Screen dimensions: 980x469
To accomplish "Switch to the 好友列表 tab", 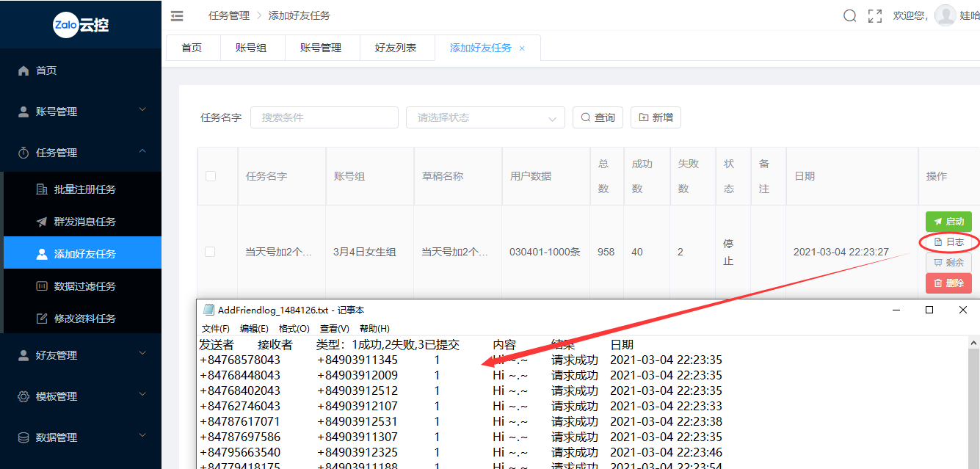I will click(x=396, y=48).
